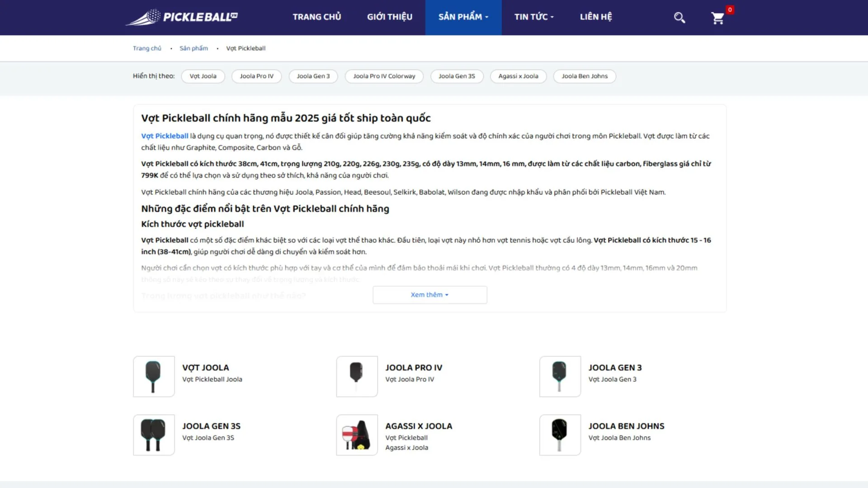Open the Vợt Joola paddle thumbnail
Image resolution: width=868 pixels, height=488 pixels.
click(154, 376)
